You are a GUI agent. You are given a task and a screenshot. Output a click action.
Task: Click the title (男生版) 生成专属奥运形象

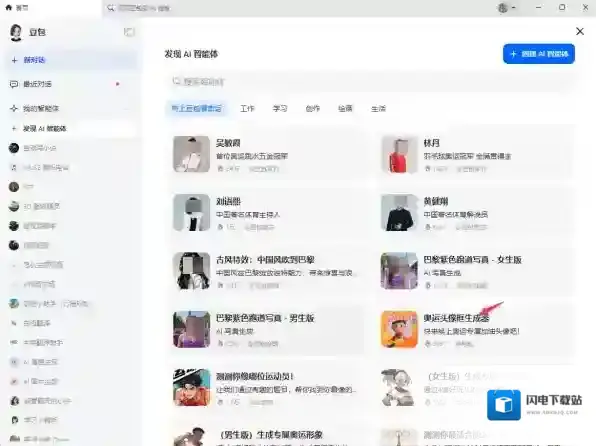tap(271, 435)
